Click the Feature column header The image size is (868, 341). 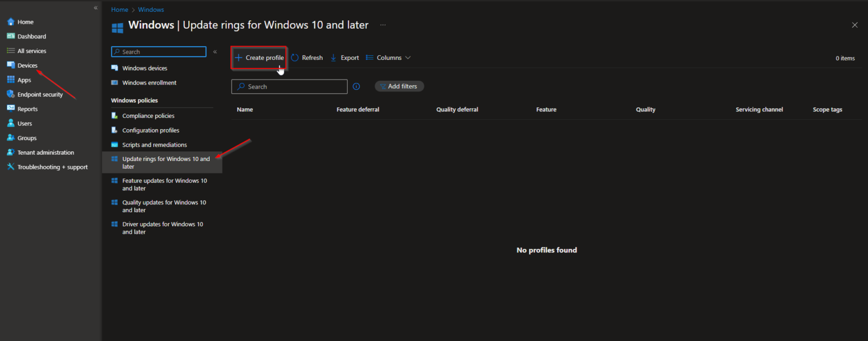click(x=546, y=110)
